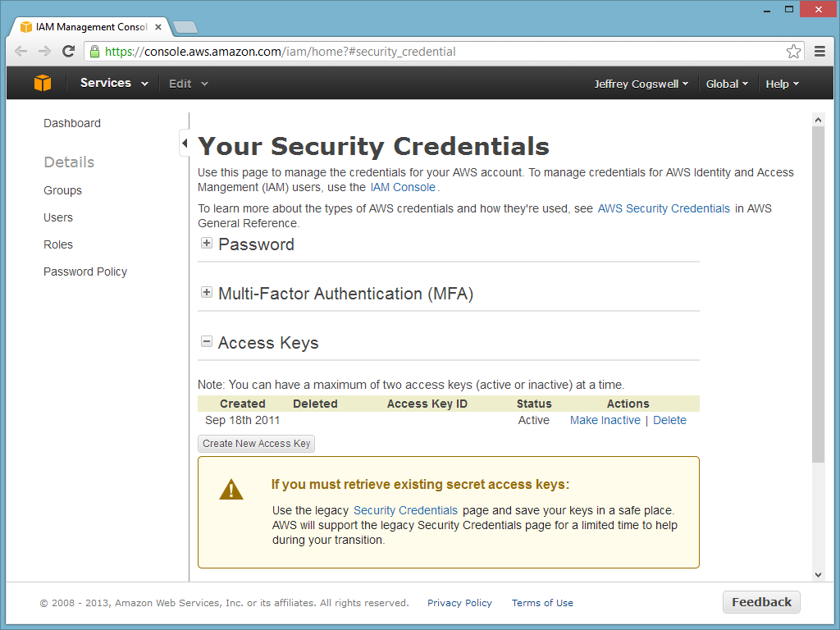Click the browser forward arrow
Screen dimensions: 840x630
point(45,51)
